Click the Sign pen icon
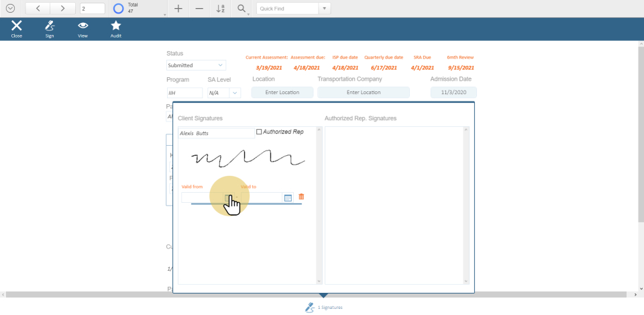 point(50,28)
